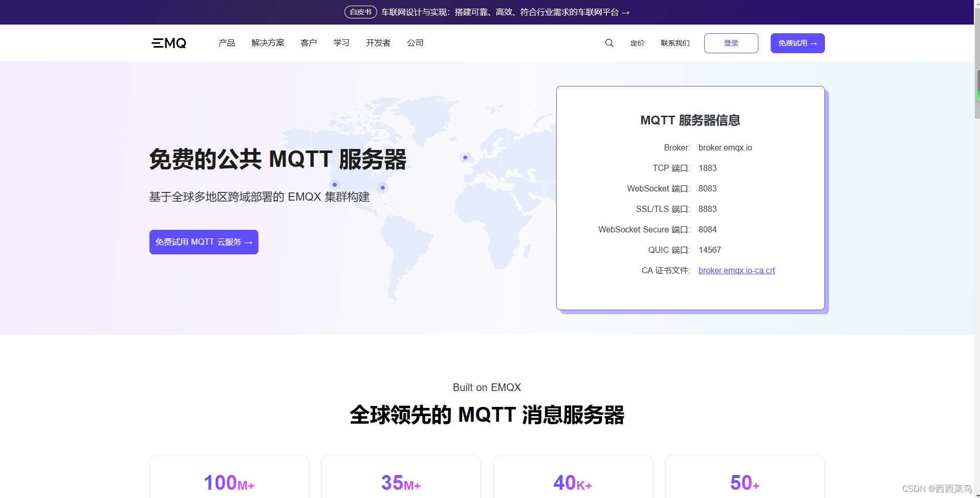Screen dimensions: 980x498
Task: Click the 50+ statistic card
Action: click(x=745, y=477)
